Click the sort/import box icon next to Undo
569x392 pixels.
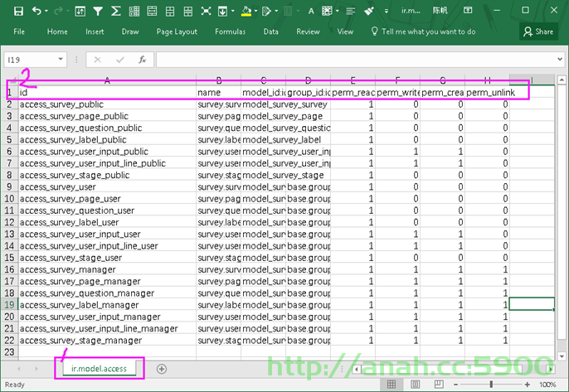80,12
